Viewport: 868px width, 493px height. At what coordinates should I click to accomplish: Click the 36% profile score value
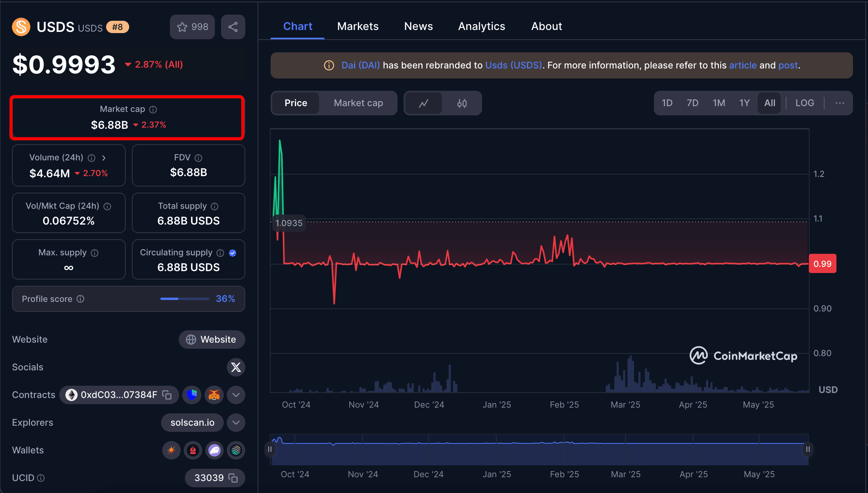pos(225,299)
